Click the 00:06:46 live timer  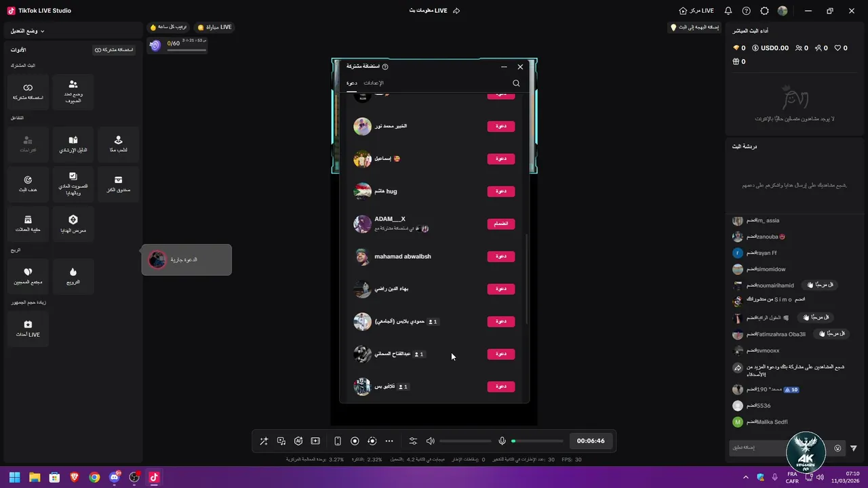pyautogui.click(x=591, y=441)
